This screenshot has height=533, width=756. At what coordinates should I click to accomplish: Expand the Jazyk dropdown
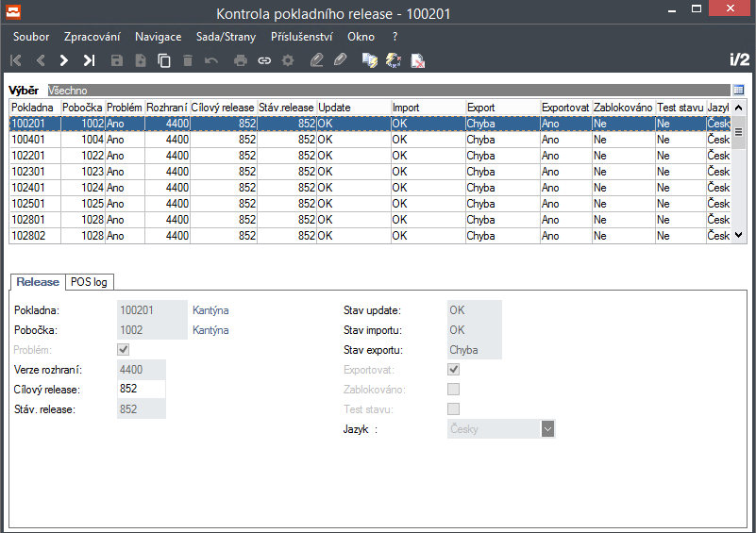(547, 429)
